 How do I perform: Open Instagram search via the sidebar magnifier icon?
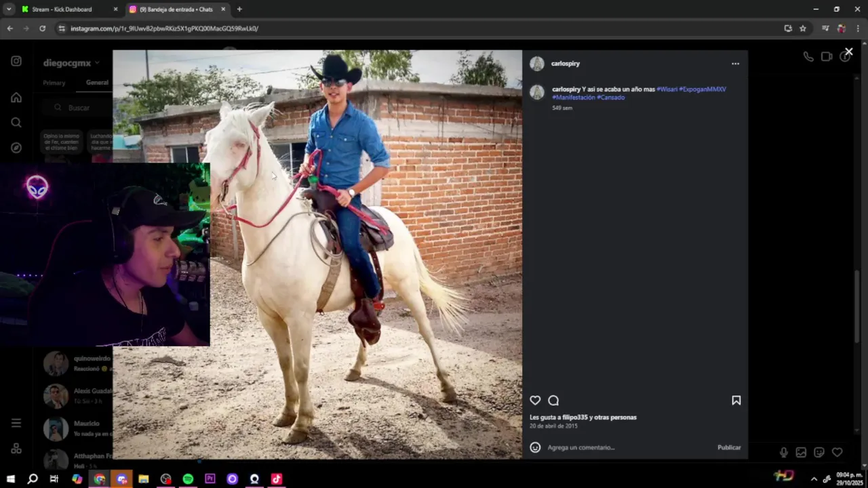pos(16,123)
